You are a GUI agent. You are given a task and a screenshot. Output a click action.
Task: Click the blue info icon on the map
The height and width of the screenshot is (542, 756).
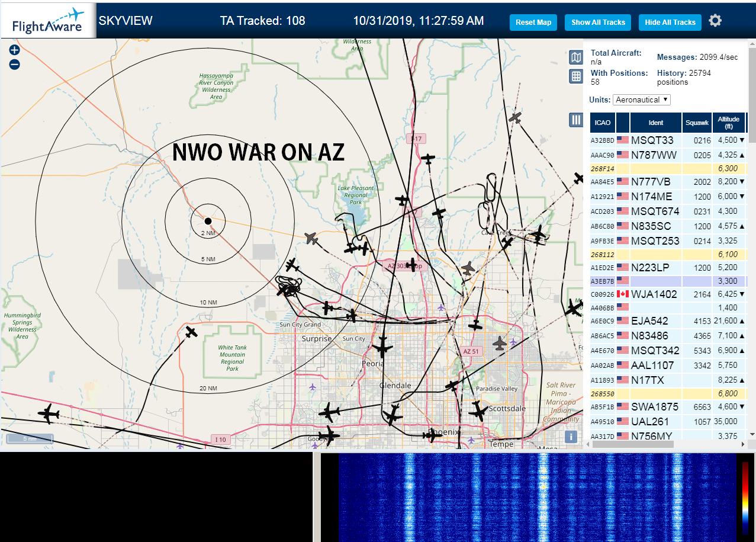tap(571, 437)
